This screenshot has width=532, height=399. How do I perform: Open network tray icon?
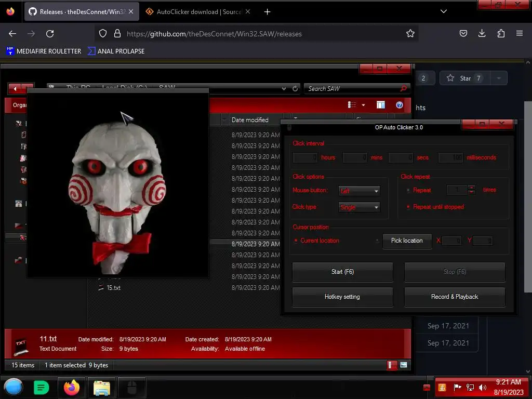coord(470,388)
